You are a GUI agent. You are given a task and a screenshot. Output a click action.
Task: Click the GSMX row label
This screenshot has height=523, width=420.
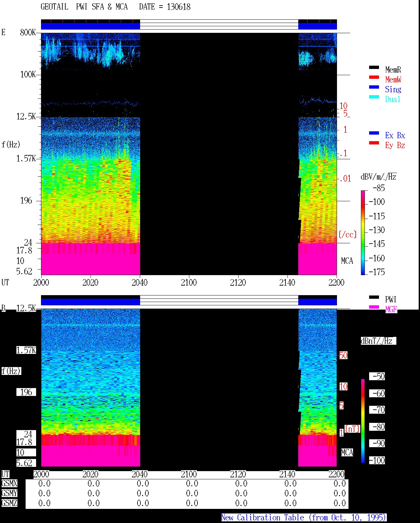(x=9, y=484)
